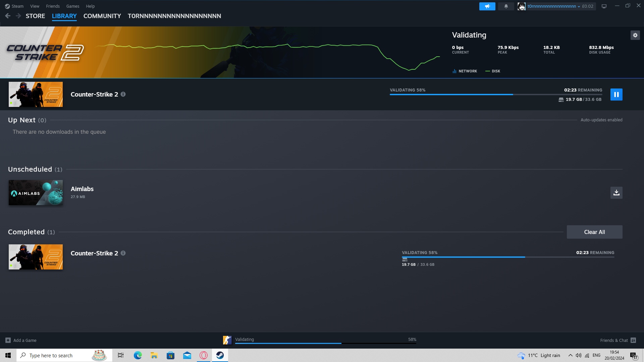Go back with the left arrow

click(8, 16)
